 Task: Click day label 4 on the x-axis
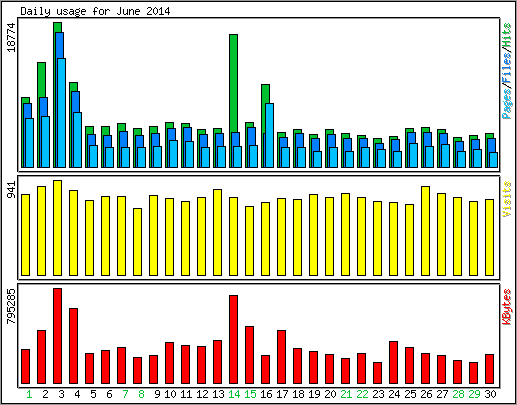click(x=77, y=395)
